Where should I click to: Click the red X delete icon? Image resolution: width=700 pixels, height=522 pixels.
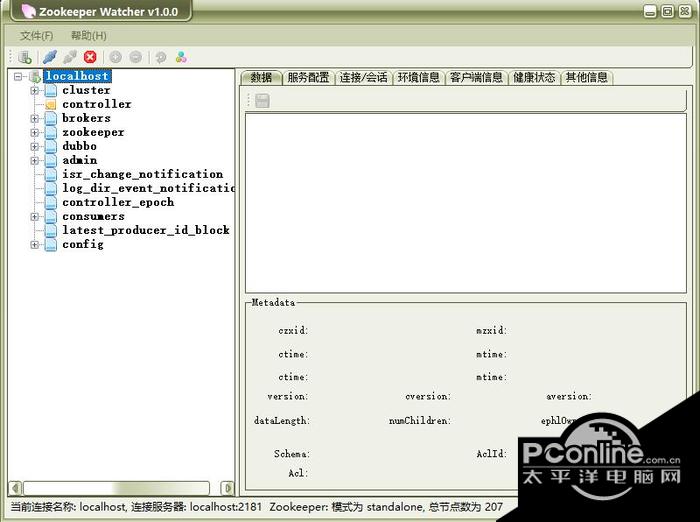point(90,57)
